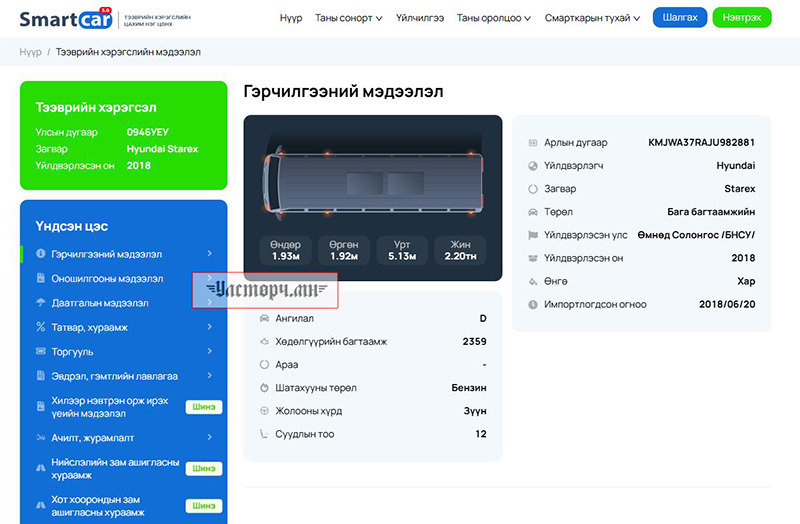The width and height of the screenshot is (800, 524).
Task: Expand the Смарткарын тухай menu
Action: point(596,18)
